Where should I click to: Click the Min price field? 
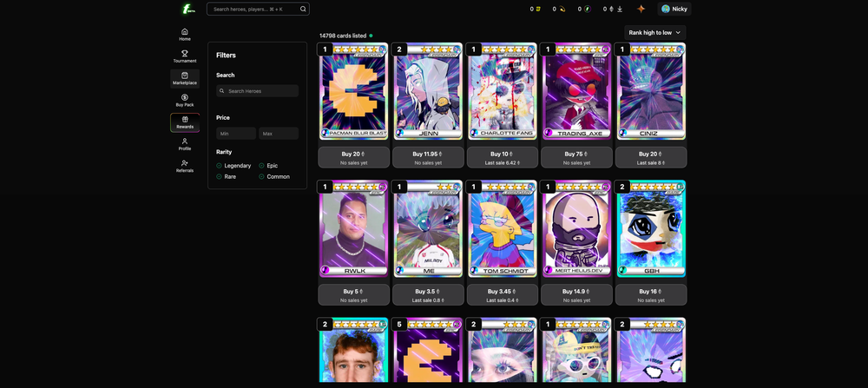coord(236,134)
